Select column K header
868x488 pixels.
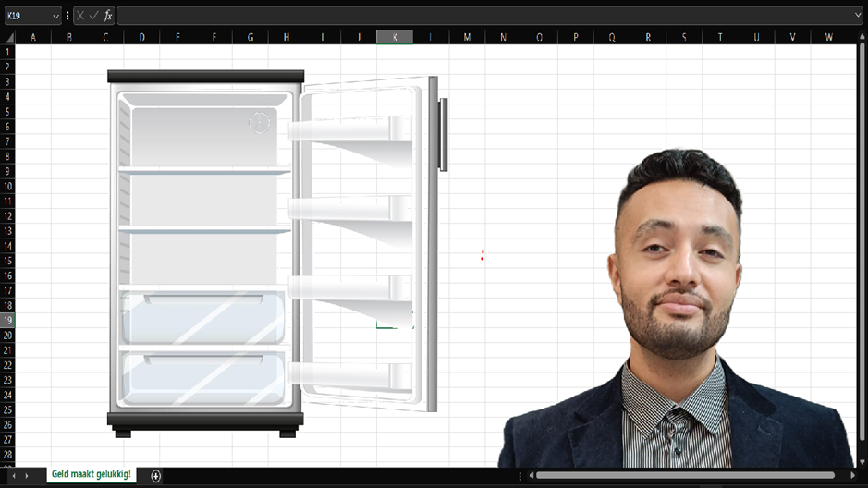point(395,37)
